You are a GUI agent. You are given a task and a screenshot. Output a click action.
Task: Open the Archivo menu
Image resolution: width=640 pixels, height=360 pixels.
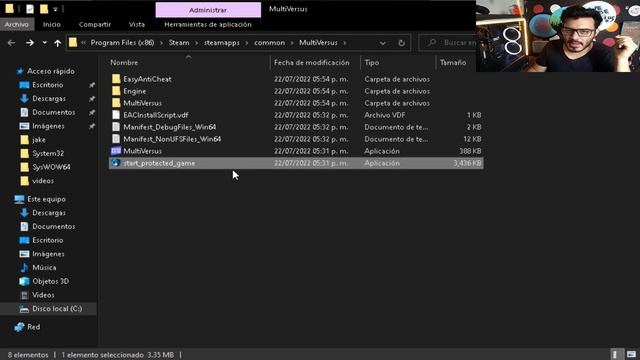pos(17,24)
